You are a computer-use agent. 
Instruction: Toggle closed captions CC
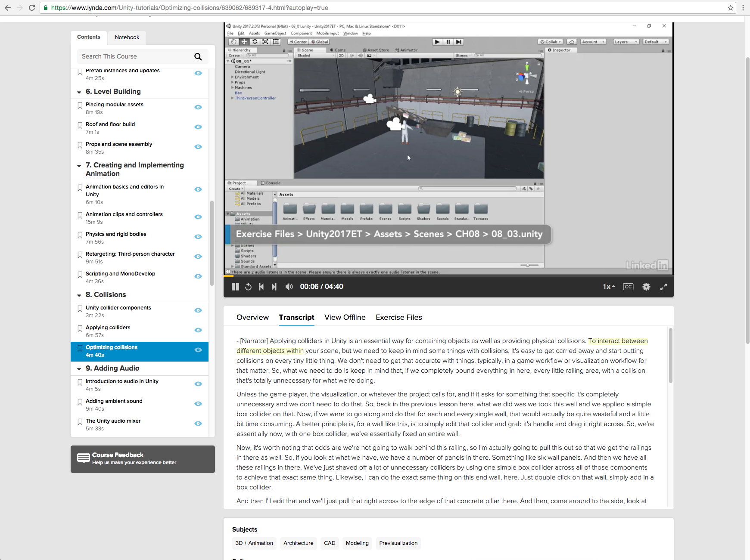628,287
